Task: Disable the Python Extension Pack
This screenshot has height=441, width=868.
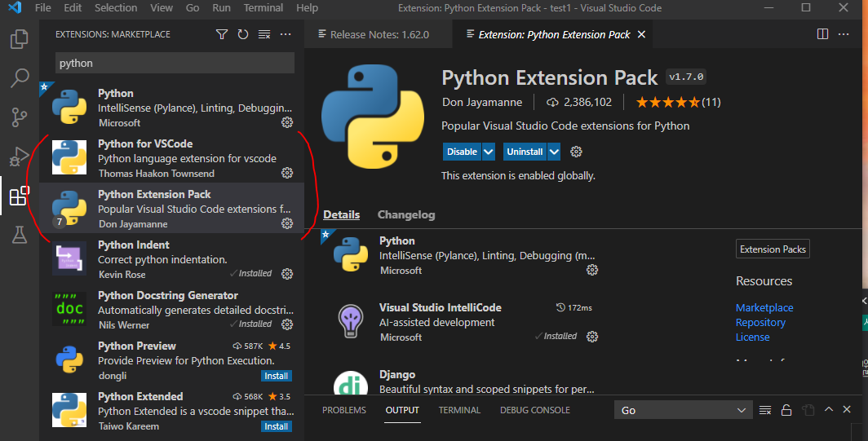Action: tap(462, 152)
